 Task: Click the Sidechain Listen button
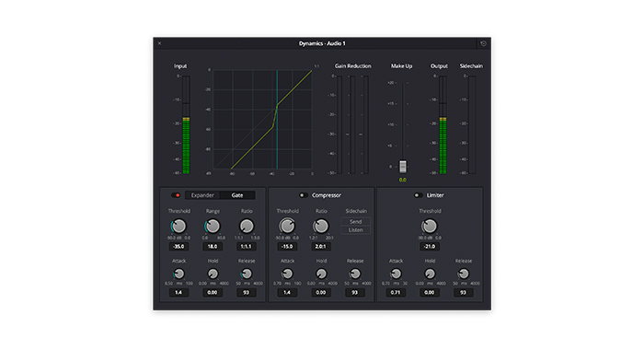pos(356,230)
